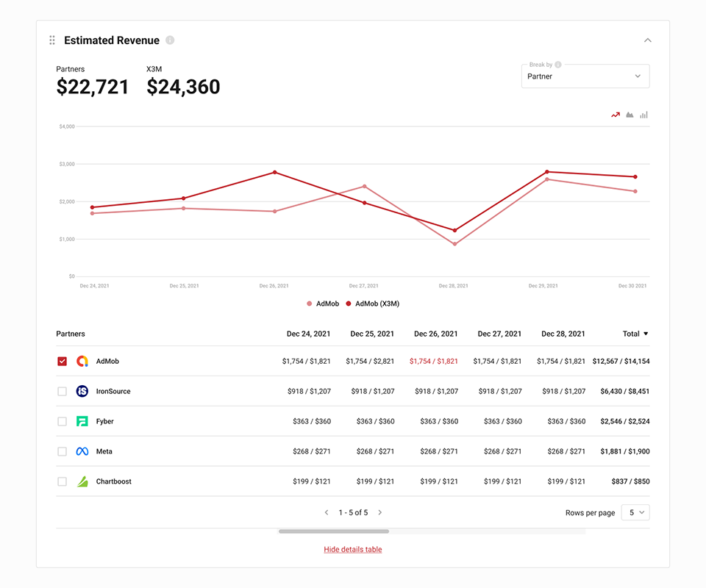The width and height of the screenshot is (706, 588).
Task: Click IronSource total $6,430 / $8,451
Action: [x=625, y=392]
